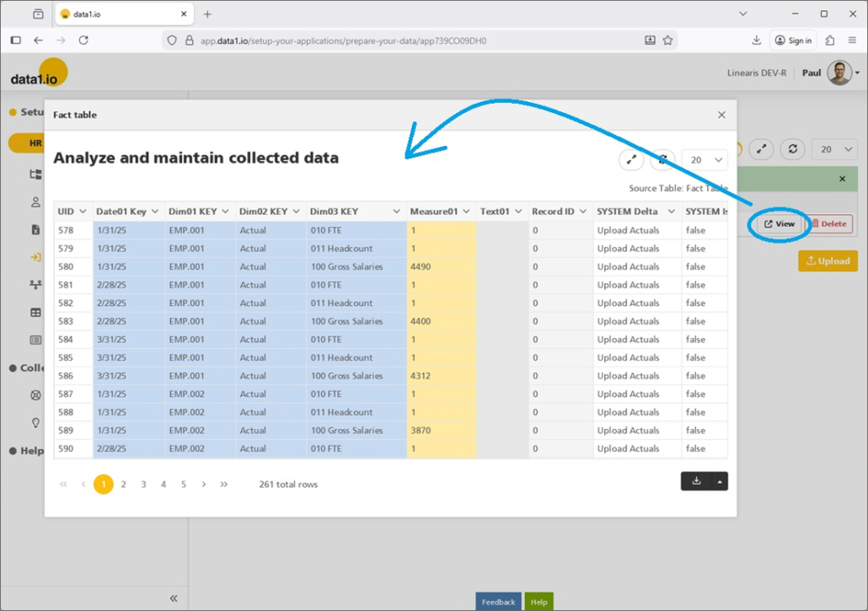The height and width of the screenshot is (611, 868).
Task: Click the orange import arrow icon in the sidebar
Action: click(35, 258)
